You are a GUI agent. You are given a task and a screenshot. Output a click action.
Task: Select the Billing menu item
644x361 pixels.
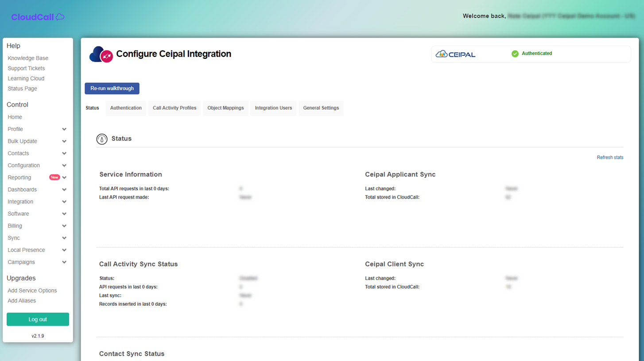coord(15,226)
